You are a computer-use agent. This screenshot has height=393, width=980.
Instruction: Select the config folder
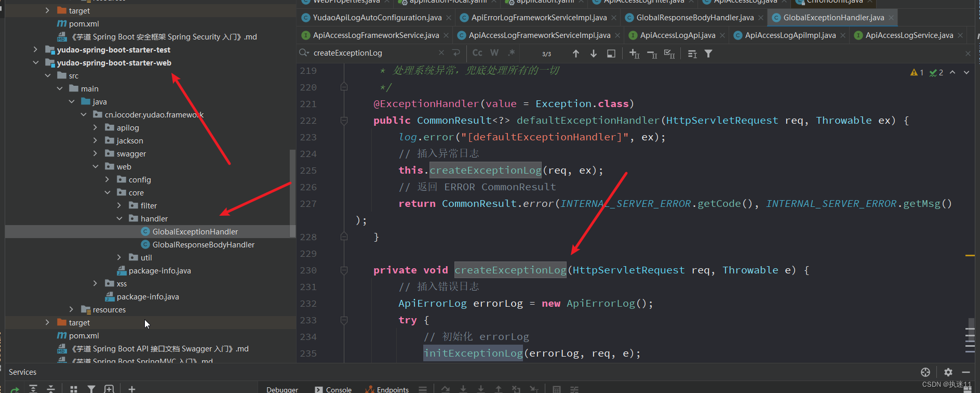(x=140, y=180)
